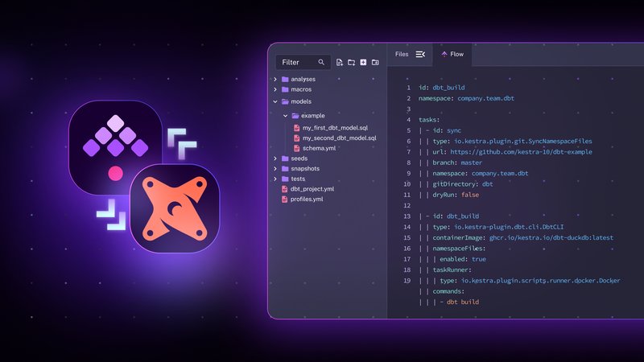Open my_first_dbt_model.sql file name
The image size is (644, 362).
335,128
